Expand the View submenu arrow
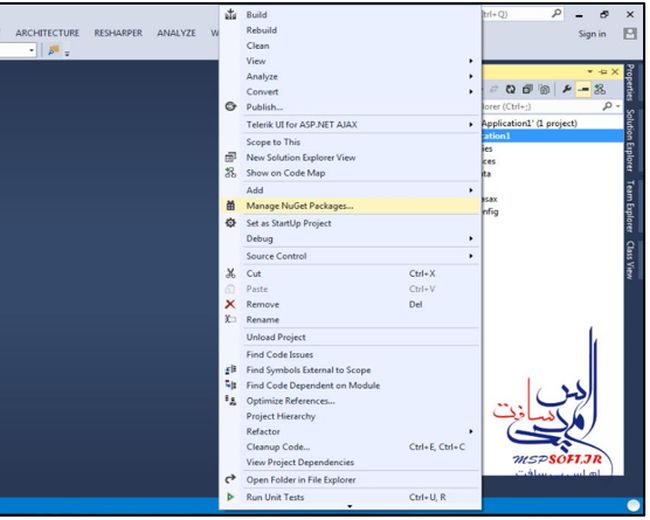The image size is (650, 520). [x=471, y=61]
